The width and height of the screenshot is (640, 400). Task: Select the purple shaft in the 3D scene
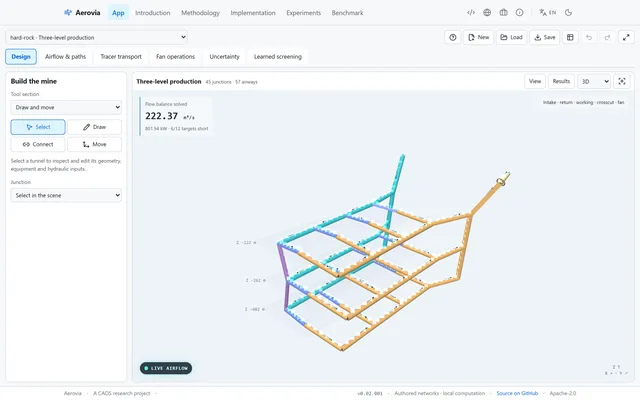tap(283, 261)
